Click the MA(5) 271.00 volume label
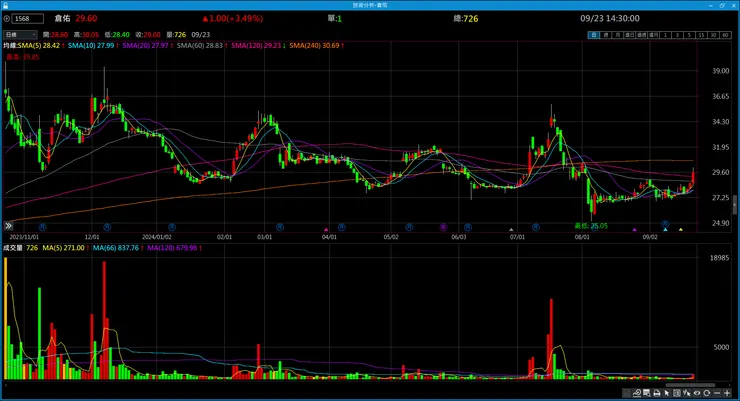The height and width of the screenshot is (401, 740). (64, 248)
